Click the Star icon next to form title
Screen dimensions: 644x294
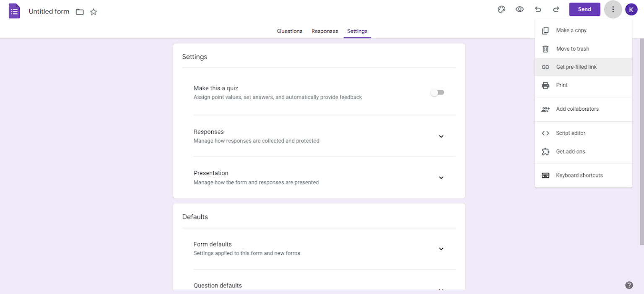point(93,12)
